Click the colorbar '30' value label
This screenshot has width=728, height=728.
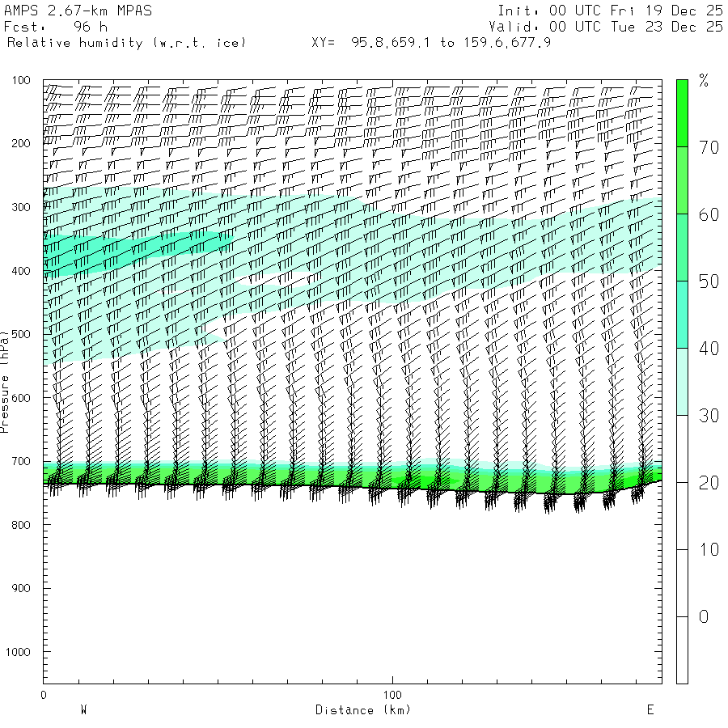point(709,416)
